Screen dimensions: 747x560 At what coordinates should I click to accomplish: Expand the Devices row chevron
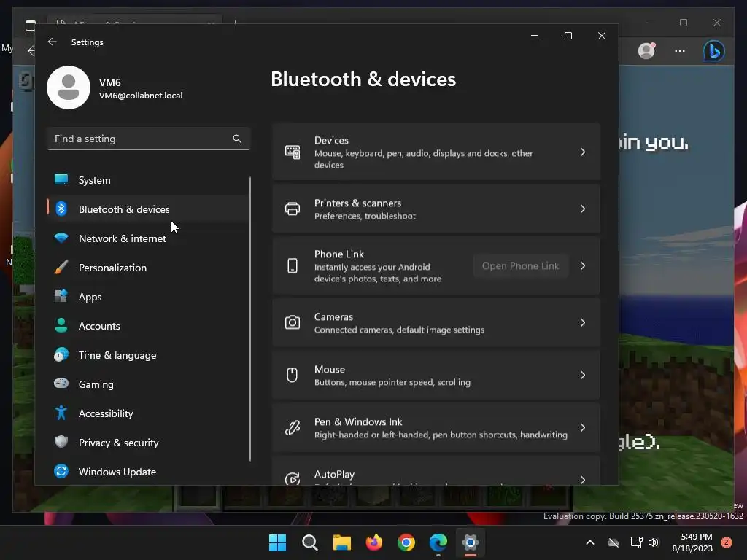(x=583, y=152)
